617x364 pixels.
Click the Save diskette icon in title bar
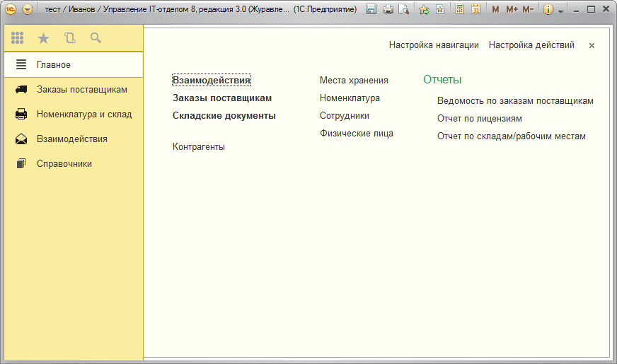(371, 9)
